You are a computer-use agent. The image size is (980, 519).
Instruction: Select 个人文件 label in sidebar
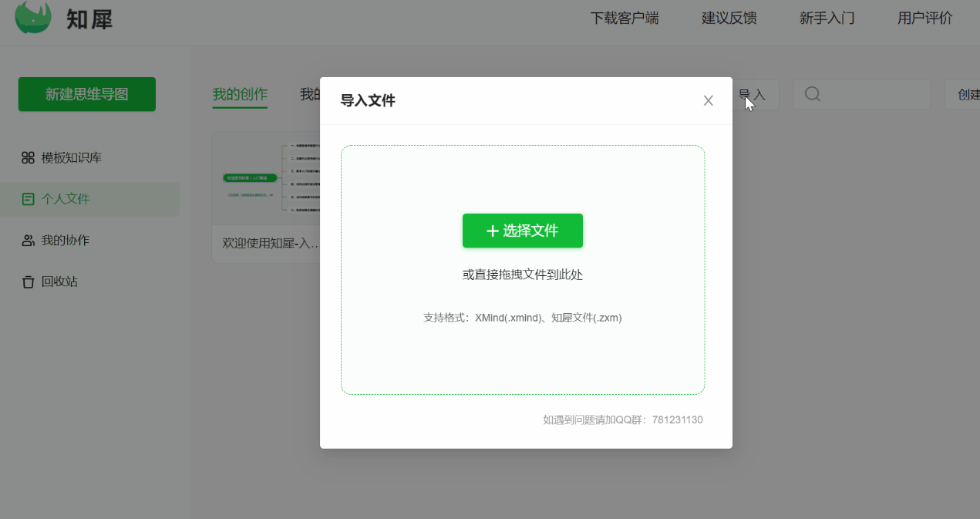tap(66, 199)
